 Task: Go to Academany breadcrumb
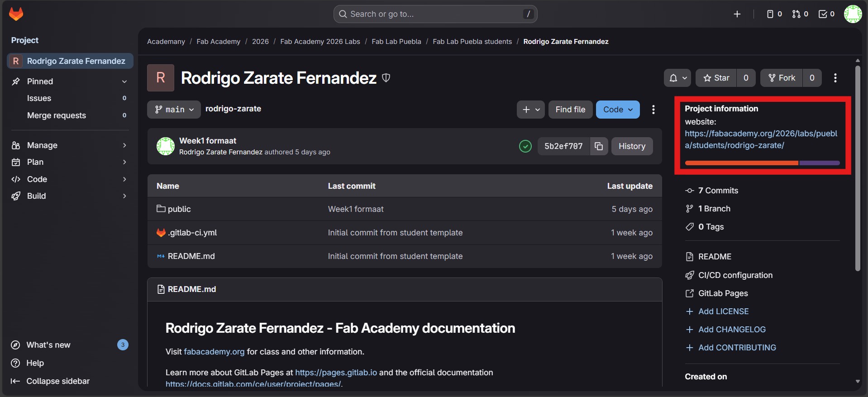click(x=166, y=42)
